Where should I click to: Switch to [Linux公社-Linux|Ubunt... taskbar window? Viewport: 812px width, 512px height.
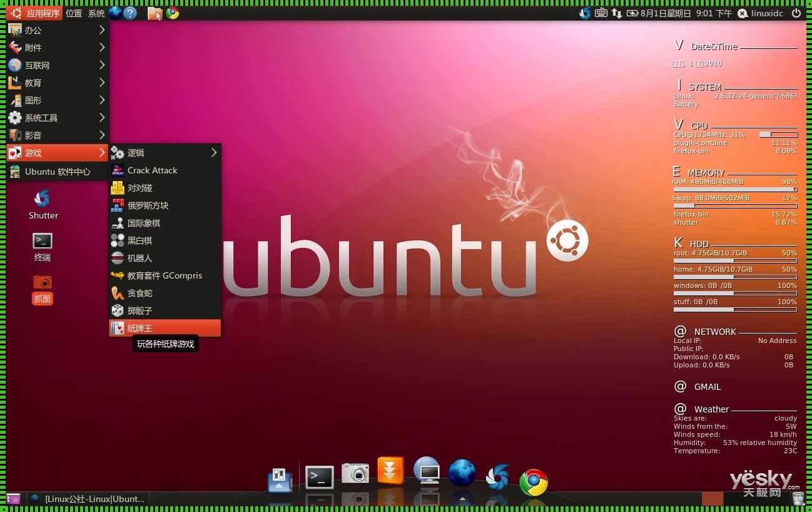[88, 499]
